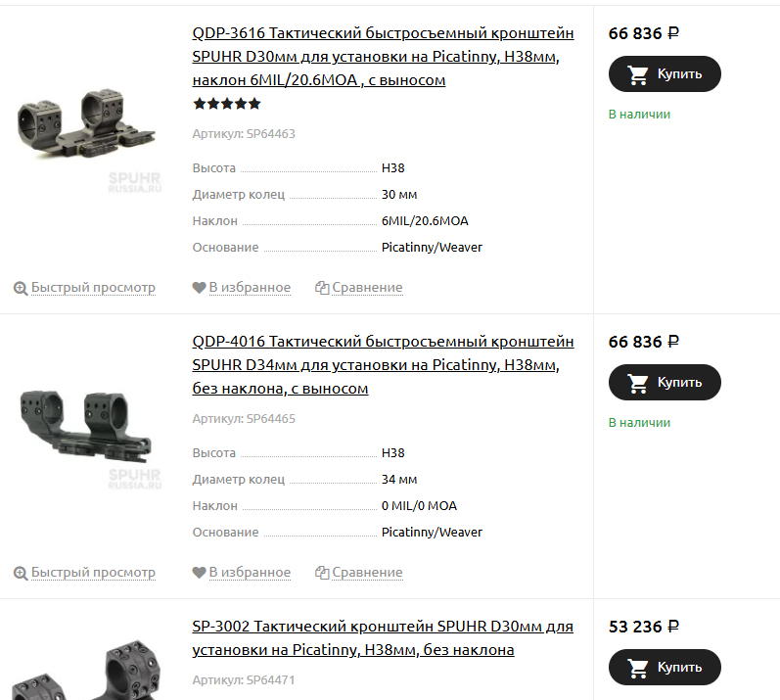Click the 0 MIL/0 MOA tilt value
This screenshot has width=780, height=700.
[419, 506]
